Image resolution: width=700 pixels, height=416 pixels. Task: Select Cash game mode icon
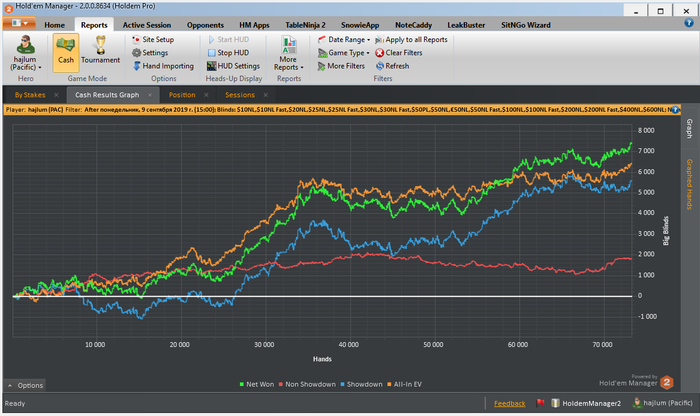click(66, 48)
